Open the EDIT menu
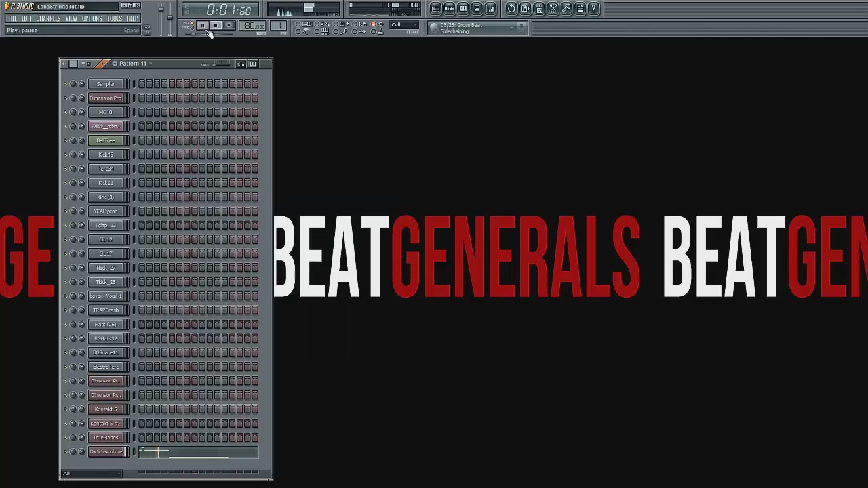This screenshot has width=868, height=488. [x=26, y=18]
